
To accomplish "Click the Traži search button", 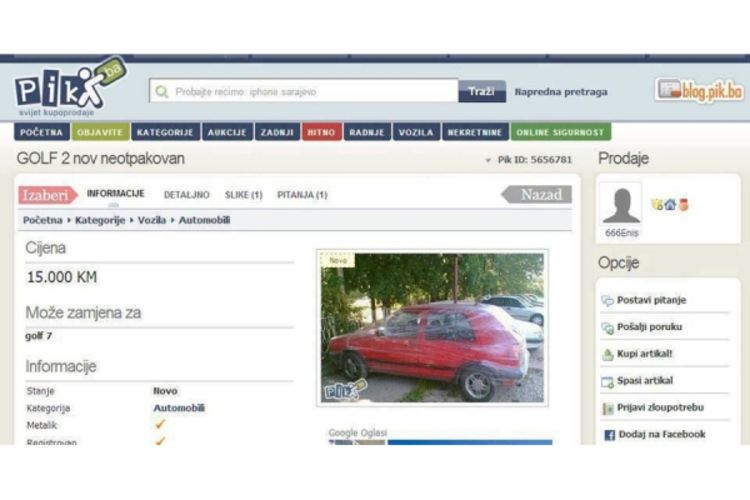I will click(x=482, y=91).
